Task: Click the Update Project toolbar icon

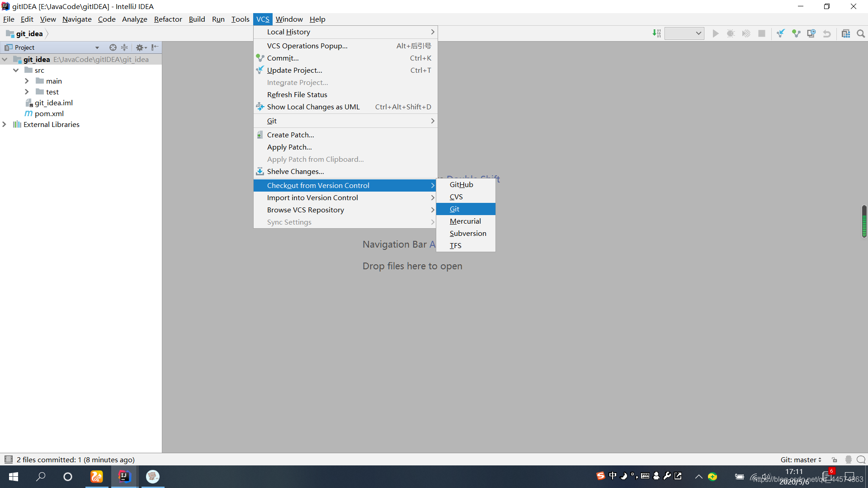Action: click(781, 33)
